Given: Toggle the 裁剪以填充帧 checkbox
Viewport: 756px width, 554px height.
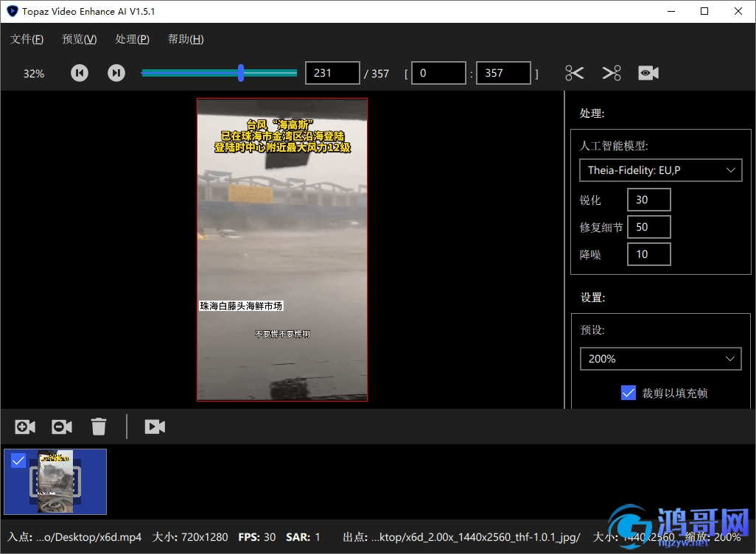Looking at the screenshot, I should click(x=629, y=393).
